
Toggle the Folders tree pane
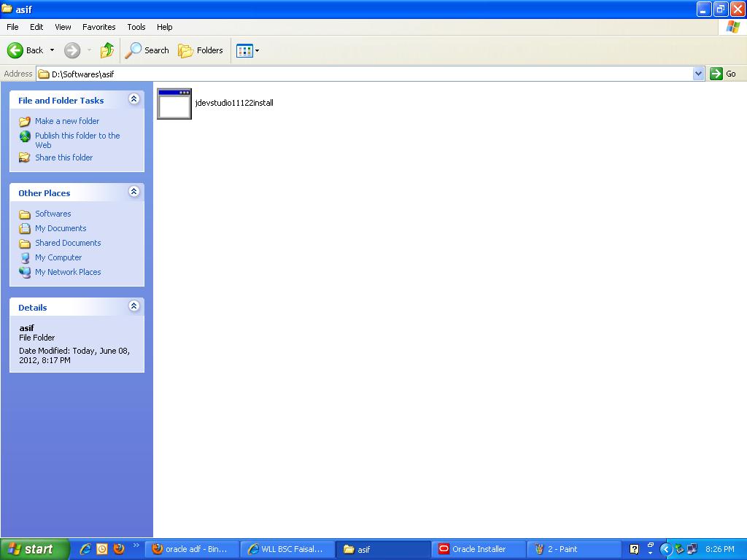tap(200, 50)
